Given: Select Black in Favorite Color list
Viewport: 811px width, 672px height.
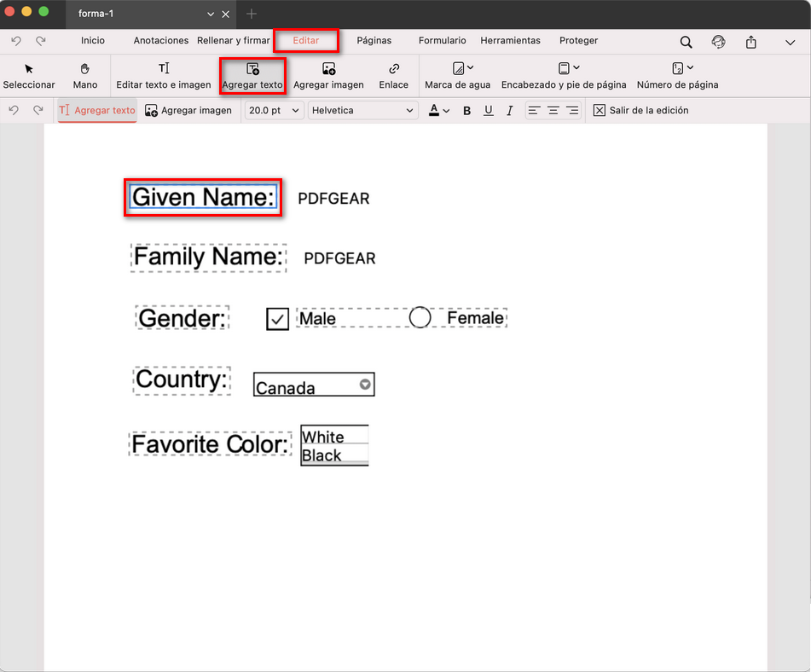Looking at the screenshot, I should pyautogui.click(x=322, y=455).
